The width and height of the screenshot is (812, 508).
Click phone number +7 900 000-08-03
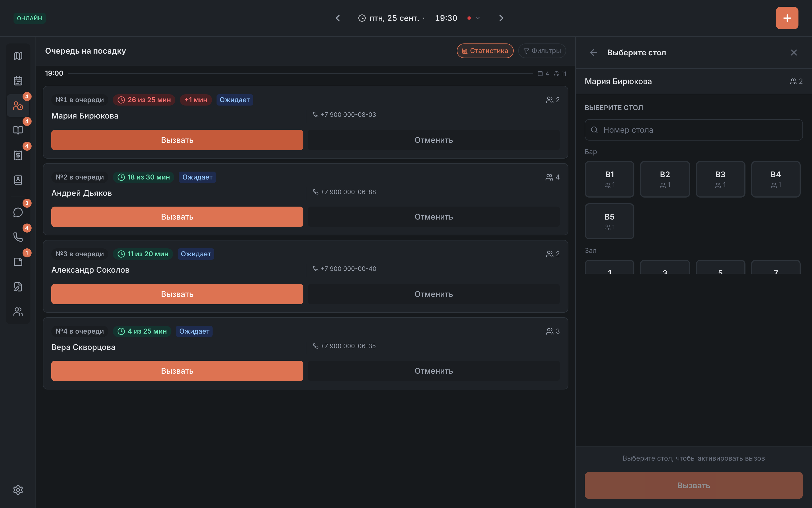(348, 115)
